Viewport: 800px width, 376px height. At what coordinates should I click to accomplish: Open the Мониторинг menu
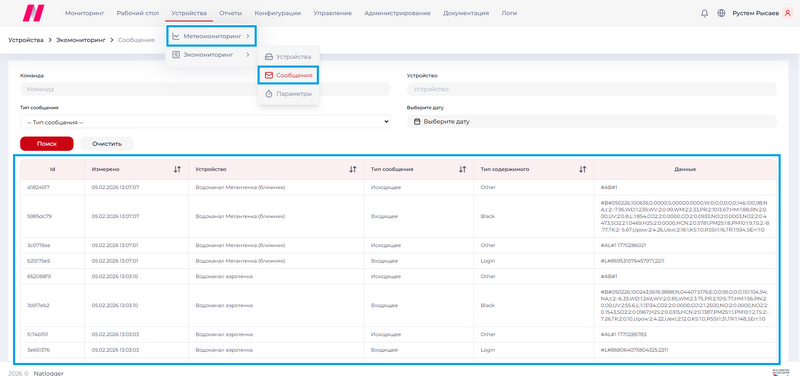[x=85, y=13]
